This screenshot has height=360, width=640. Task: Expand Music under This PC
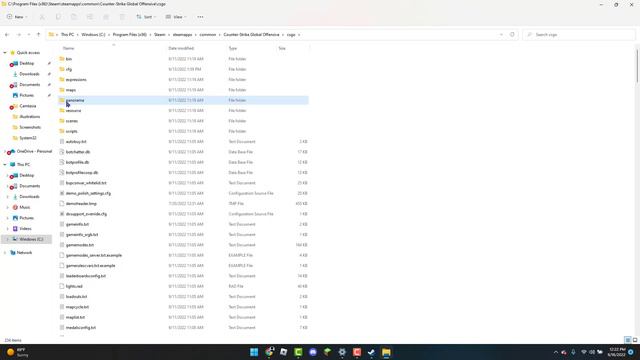click(x=7, y=207)
